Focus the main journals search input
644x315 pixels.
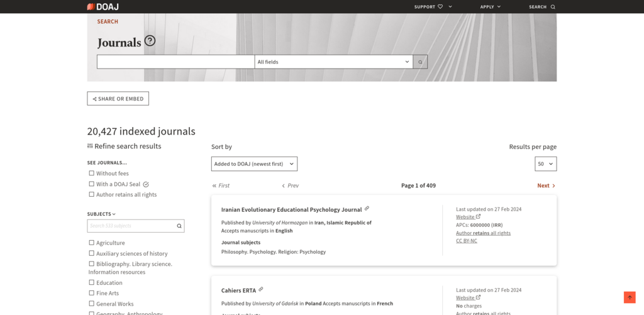pos(176,62)
